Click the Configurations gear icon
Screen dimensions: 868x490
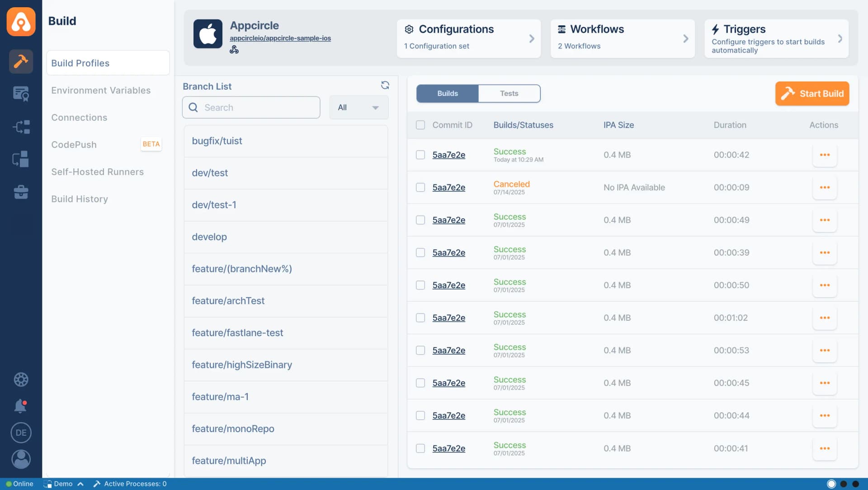(409, 29)
